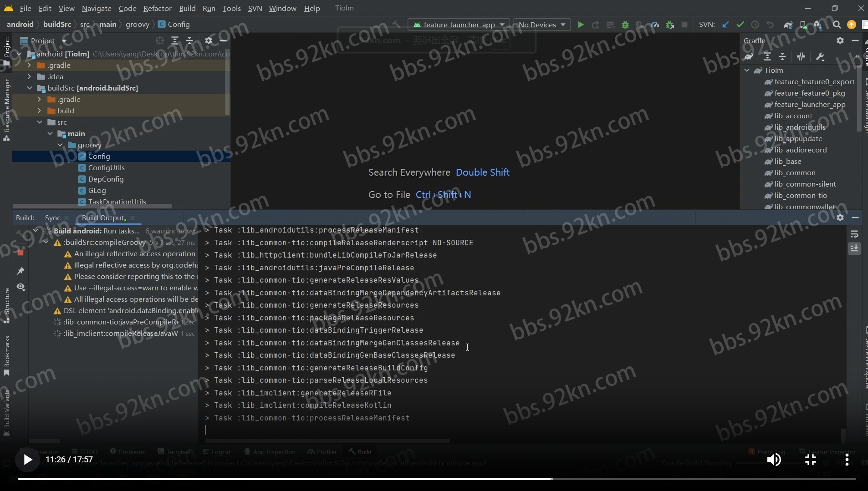The height and width of the screenshot is (491, 868).
Task: Collapse :buildSrc:compileGroovy warnings node
Action: coord(46,242)
